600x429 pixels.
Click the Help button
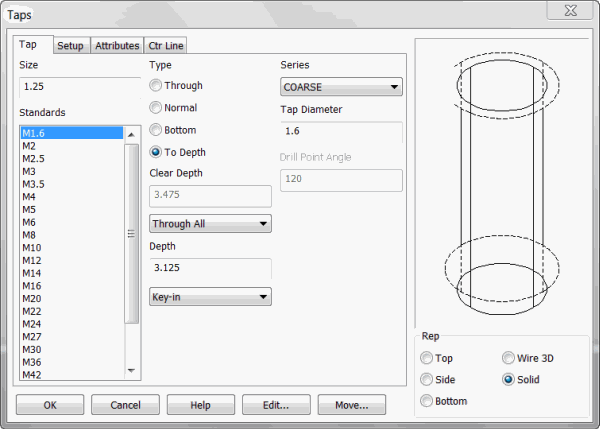tap(201, 405)
